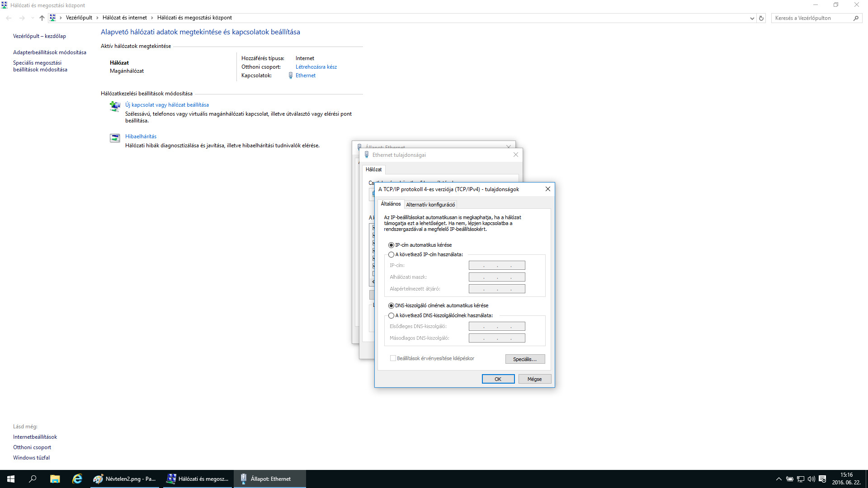Viewport: 868px width, 488px height.
Task: Cancel TCP/IPv4 dialog with Mégse
Action: [x=535, y=379]
